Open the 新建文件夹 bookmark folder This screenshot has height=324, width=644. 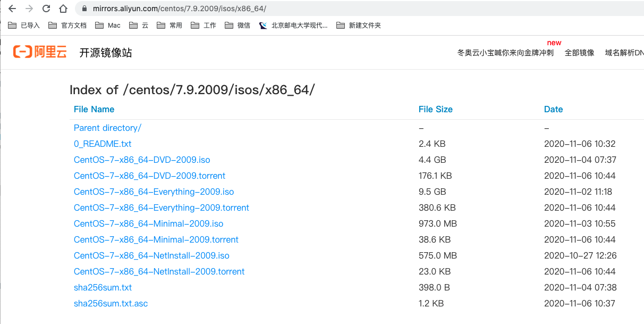pyautogui.click(x=359, y=25)
